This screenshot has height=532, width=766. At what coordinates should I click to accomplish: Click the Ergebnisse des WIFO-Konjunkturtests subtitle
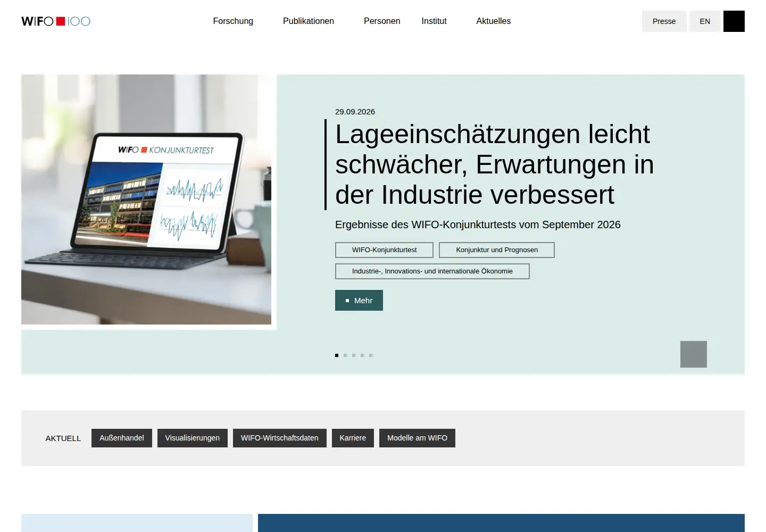tap(478, 225)
